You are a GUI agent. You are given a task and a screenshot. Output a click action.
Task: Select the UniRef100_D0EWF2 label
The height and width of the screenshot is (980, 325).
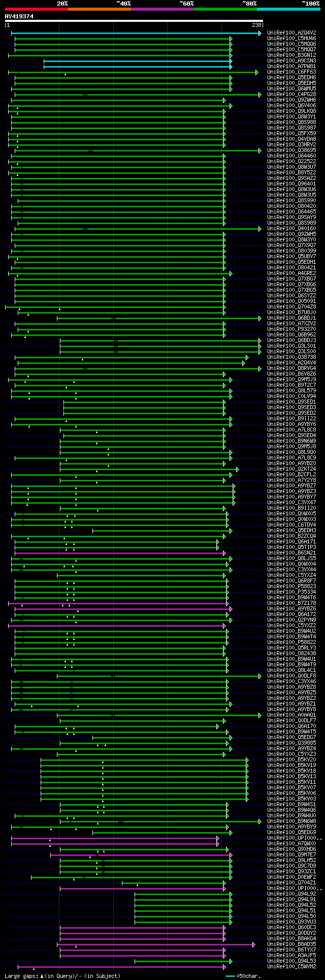(x=291, y=877)
